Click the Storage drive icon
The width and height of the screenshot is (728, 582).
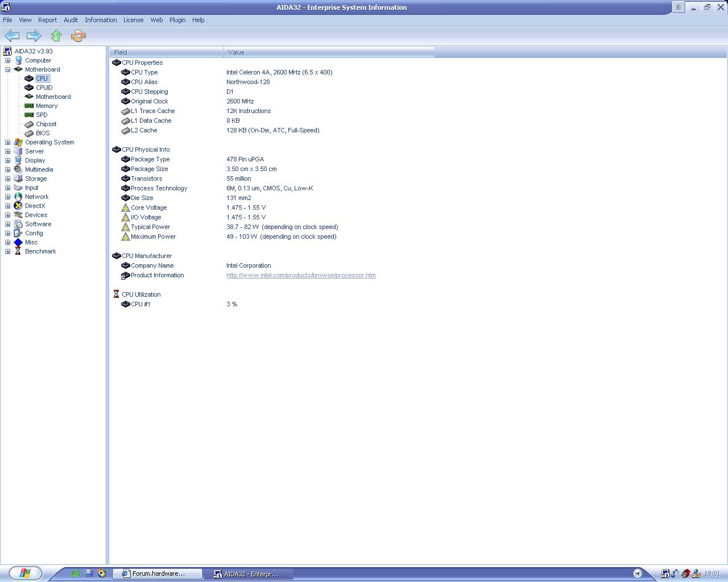click(18, 178)
